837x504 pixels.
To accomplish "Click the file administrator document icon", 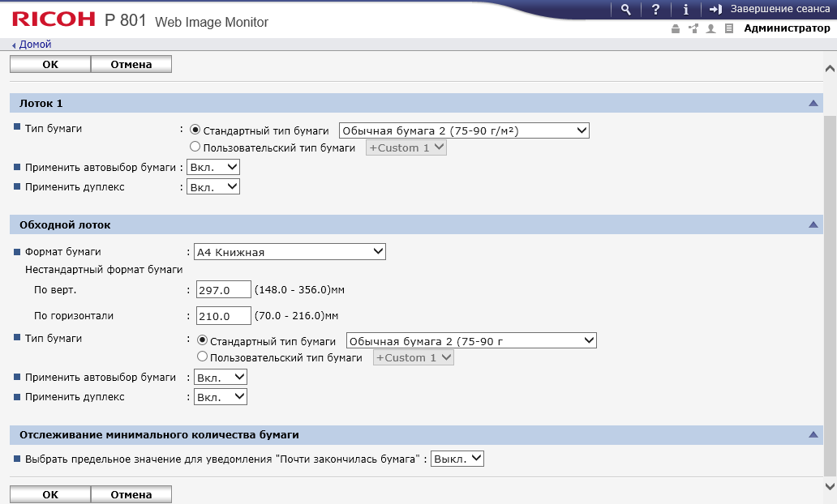I will coord(728,29).
